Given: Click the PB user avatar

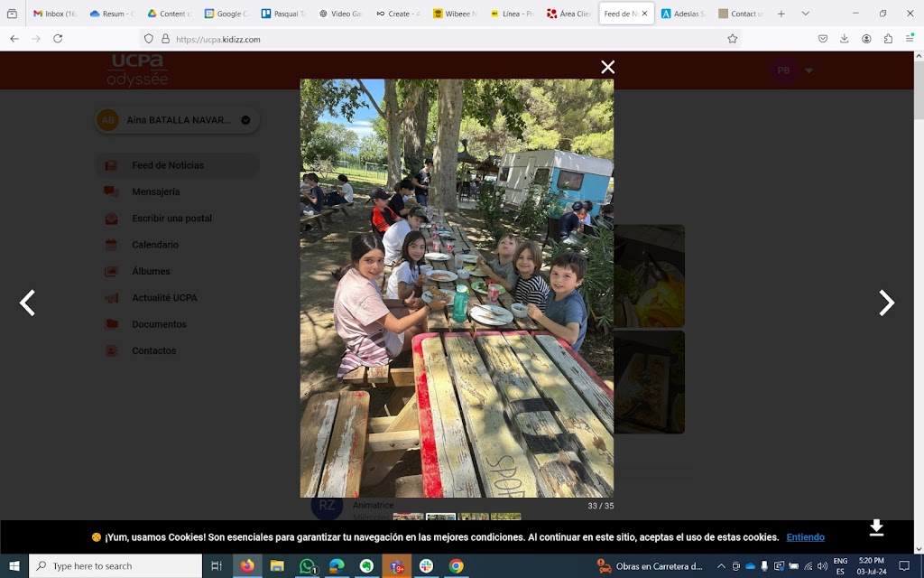Looking at the screenshot, I should coord(783,70).
